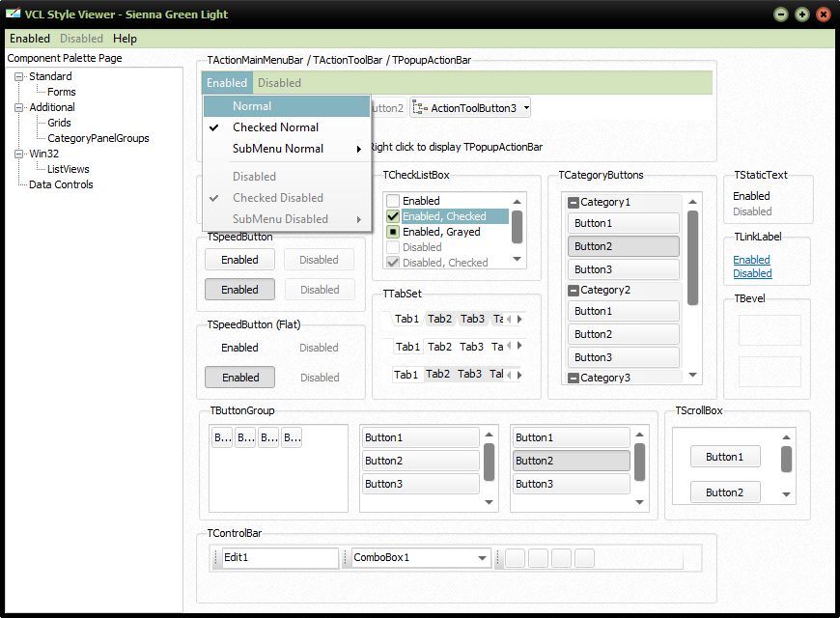
Task: Click TCategoryButtons scroll up arrow
Action: (x=692, y=202)
